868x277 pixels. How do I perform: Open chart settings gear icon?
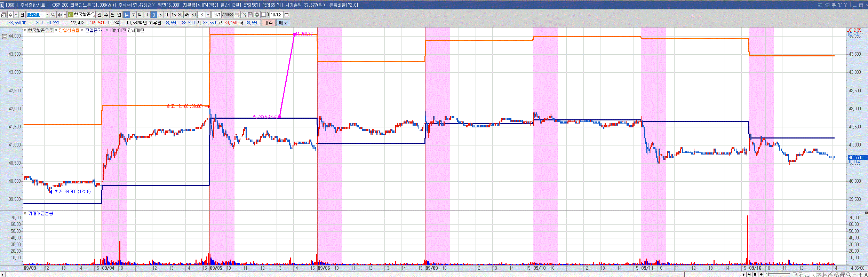[x=257, y=15]
